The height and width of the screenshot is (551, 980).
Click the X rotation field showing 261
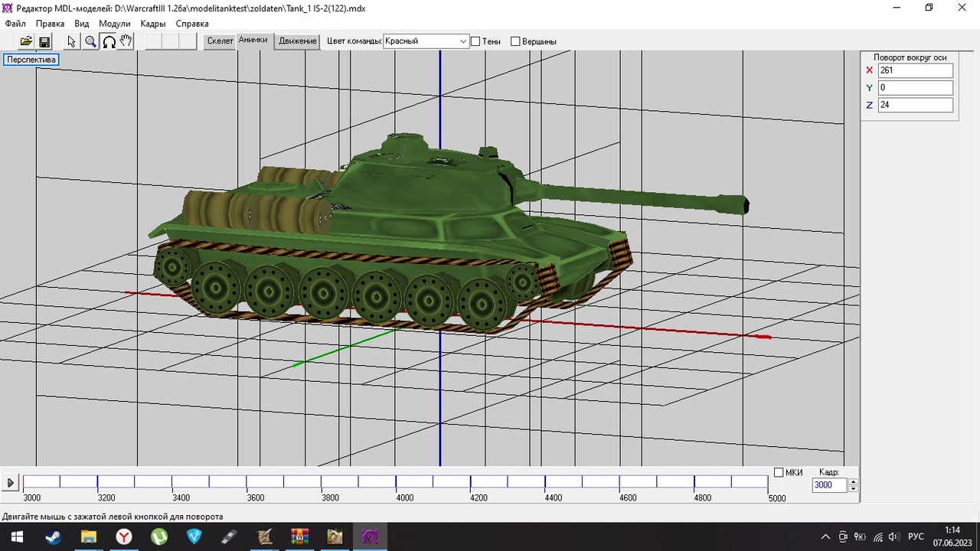[x=916, y=70]
